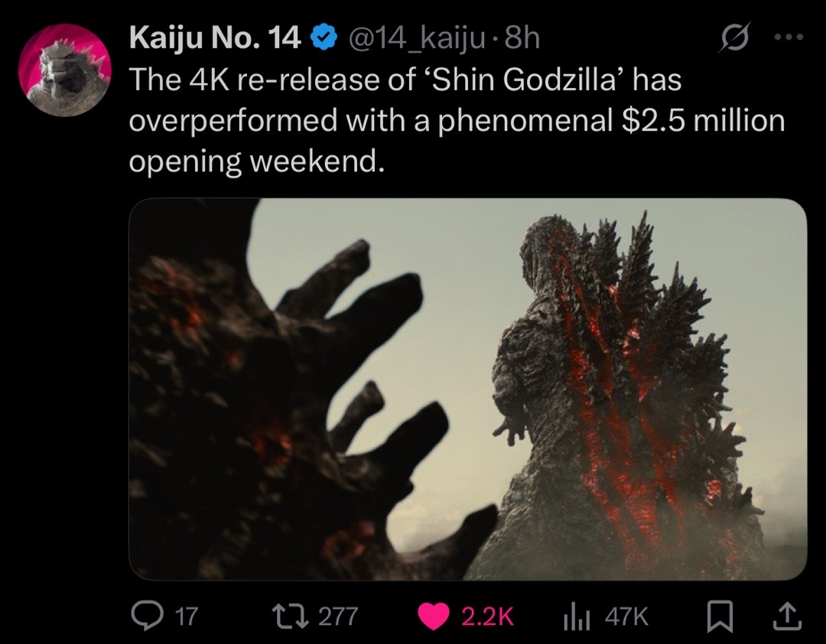Open the Kaiju No. 14 profile avatar
826x644 pixels.
pyautogui.click(x=65, y=70)
